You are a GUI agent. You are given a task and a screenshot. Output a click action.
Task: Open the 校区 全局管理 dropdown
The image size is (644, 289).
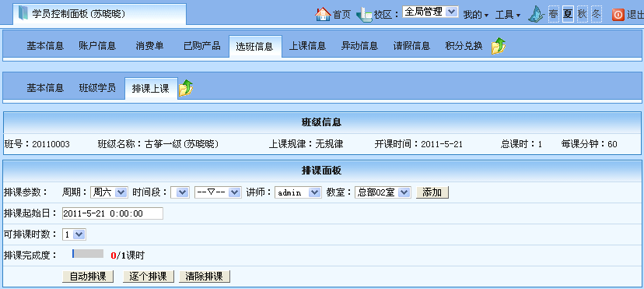430,12
